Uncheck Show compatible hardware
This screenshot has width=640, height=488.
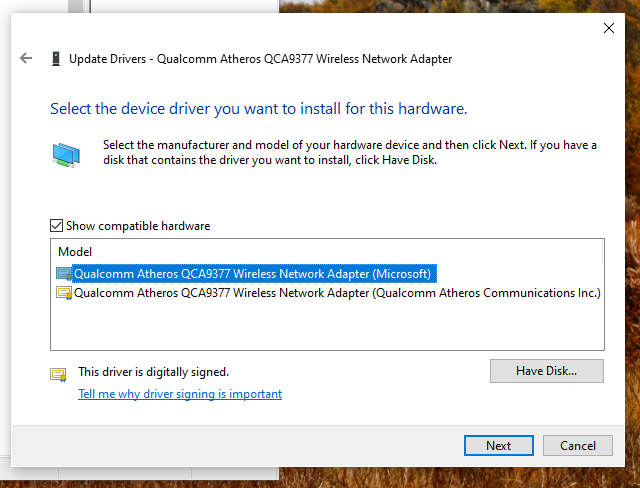click(x=56, y=226)
